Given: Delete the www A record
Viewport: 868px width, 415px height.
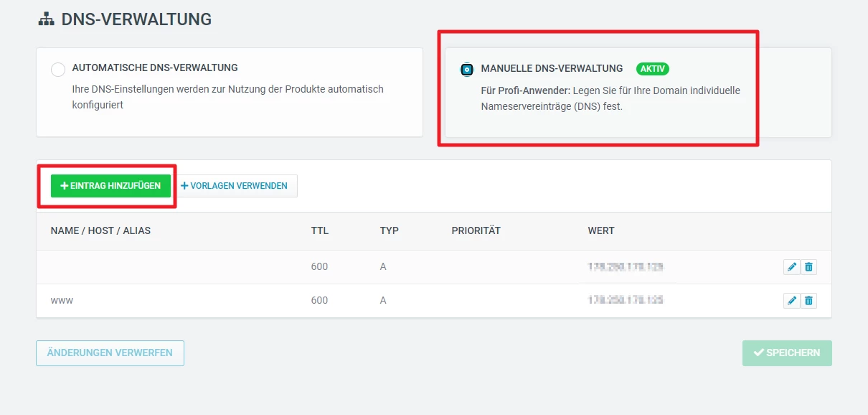Looking at the screenshot, I should click(x=808, y=301).
